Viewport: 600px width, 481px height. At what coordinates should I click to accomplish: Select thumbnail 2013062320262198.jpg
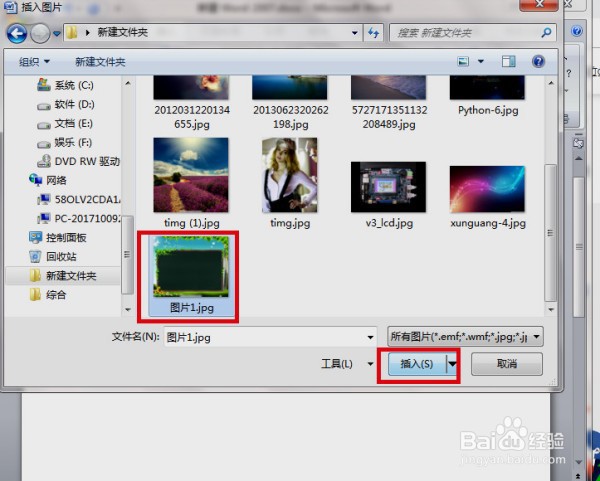[290, 103]
